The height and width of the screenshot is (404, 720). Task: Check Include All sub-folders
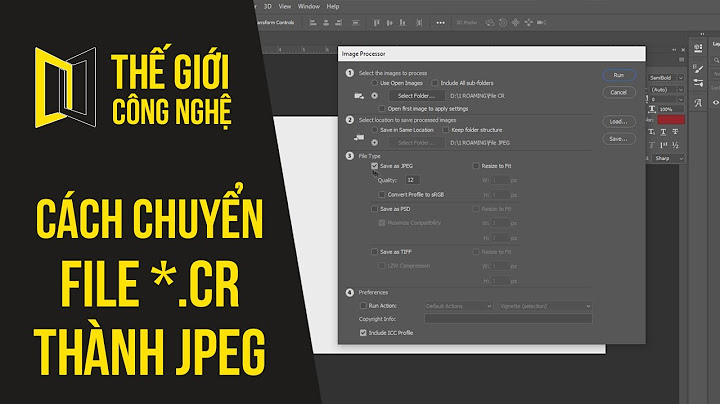click(434, 83)
